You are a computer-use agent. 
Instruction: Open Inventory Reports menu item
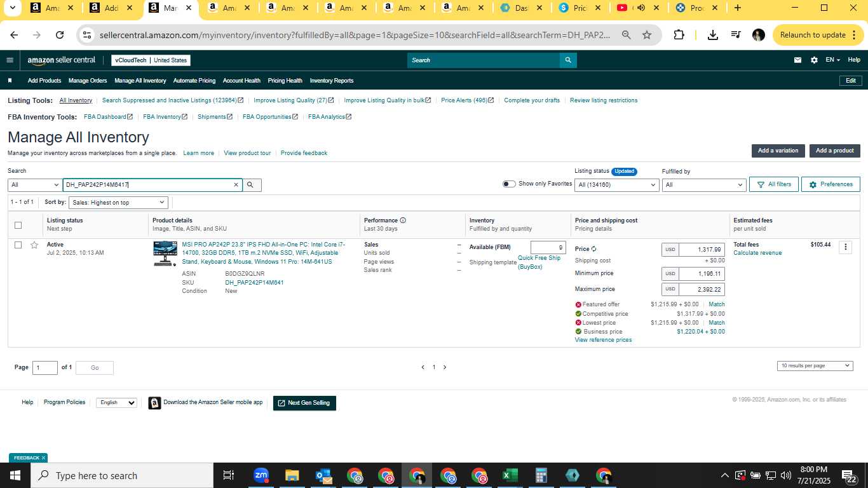pyautogui.click(x=332, y=81)
